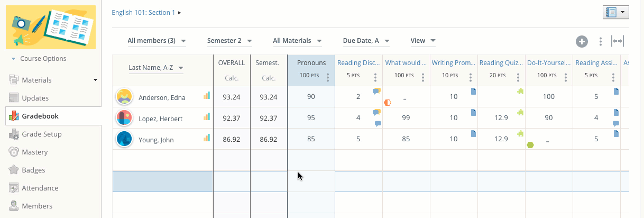644x218 pixels.
Task: Open the Reading Quiz column header link
Action: point(499,63)
